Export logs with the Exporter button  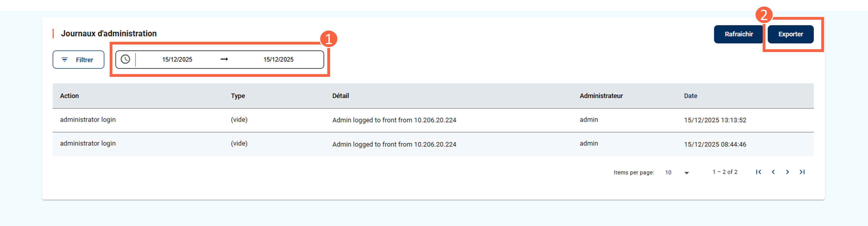790,34
